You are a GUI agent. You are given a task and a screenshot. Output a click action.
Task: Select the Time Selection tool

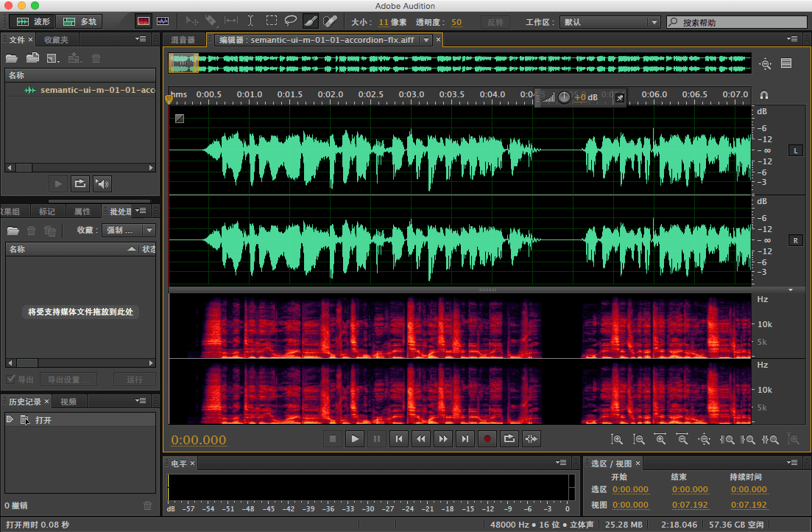click(250, 21)
